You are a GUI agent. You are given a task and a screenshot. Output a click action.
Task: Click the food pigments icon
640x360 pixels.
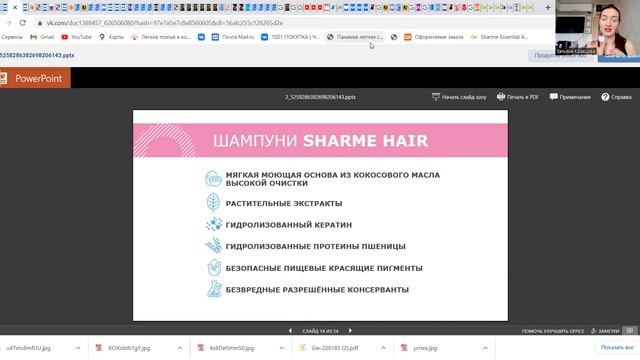[214, 268]
